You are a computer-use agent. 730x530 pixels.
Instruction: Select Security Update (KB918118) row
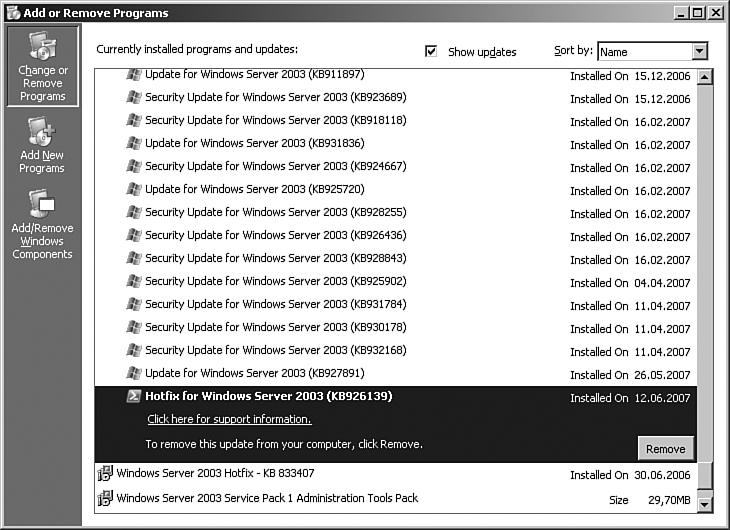point(396,120)
